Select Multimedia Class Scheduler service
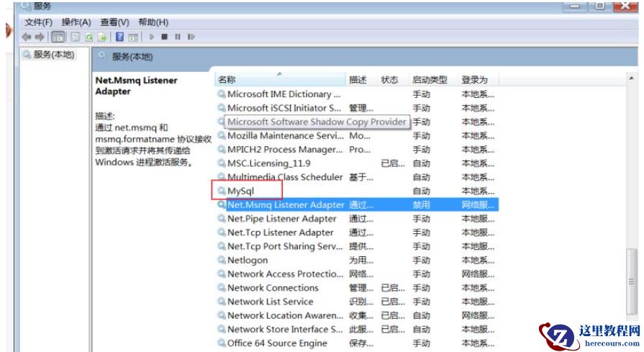 [x=358, y=177]
